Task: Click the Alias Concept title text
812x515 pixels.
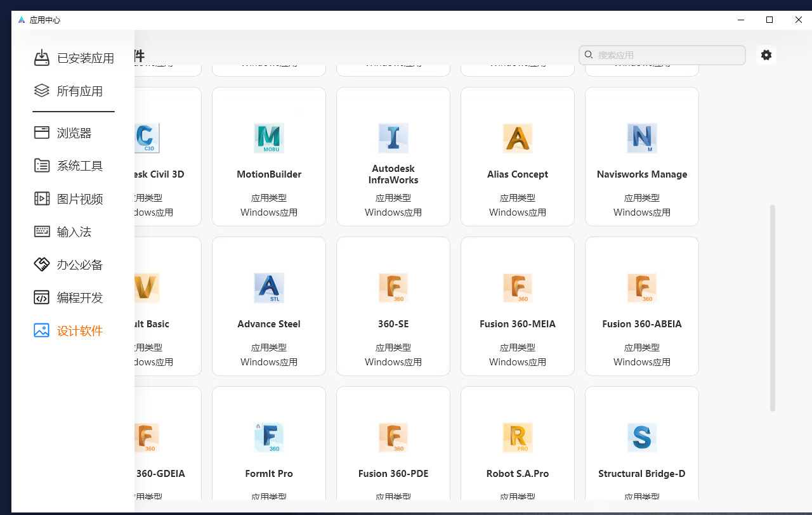Action: coord(518,174)
